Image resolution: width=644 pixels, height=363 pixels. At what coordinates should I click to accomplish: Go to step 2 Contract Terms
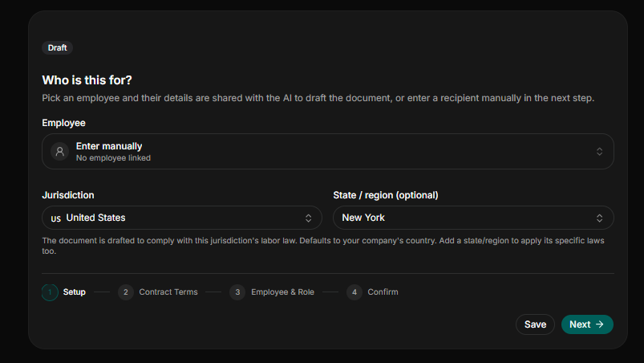tap(158, 292)
